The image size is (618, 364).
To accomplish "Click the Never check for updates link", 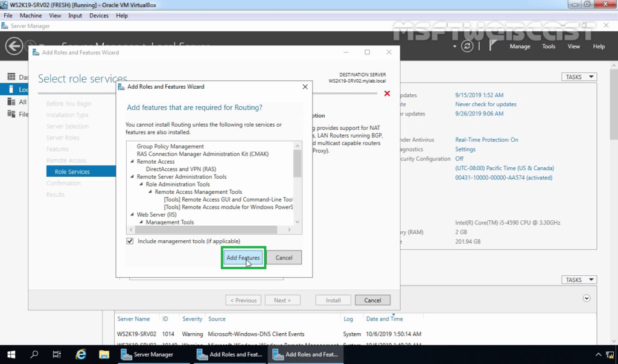I will [485, 104].
